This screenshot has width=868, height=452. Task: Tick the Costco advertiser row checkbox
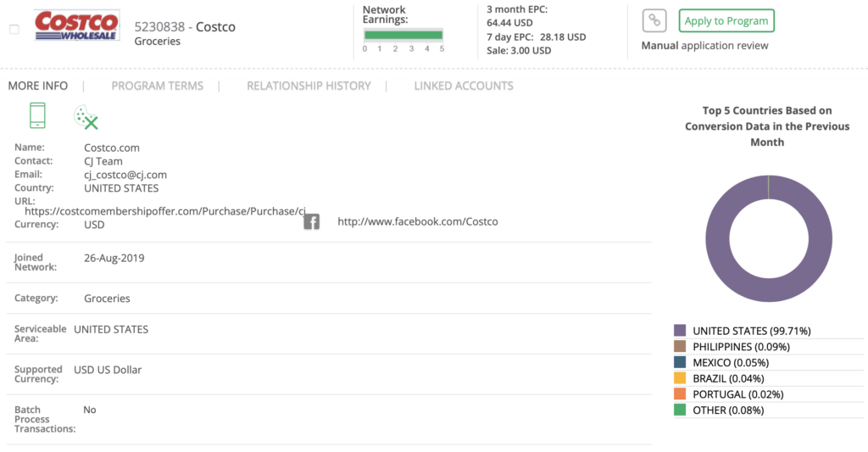[x=14, y=30]
